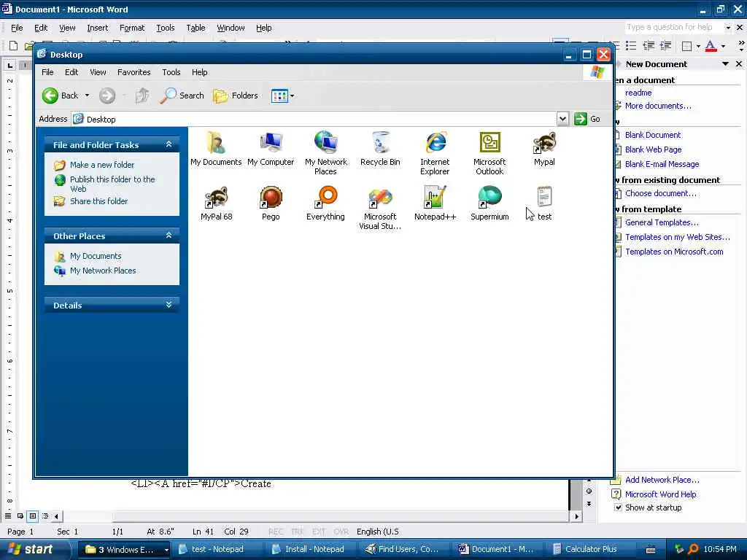Collapse the Other Places panel

(169, 236)
